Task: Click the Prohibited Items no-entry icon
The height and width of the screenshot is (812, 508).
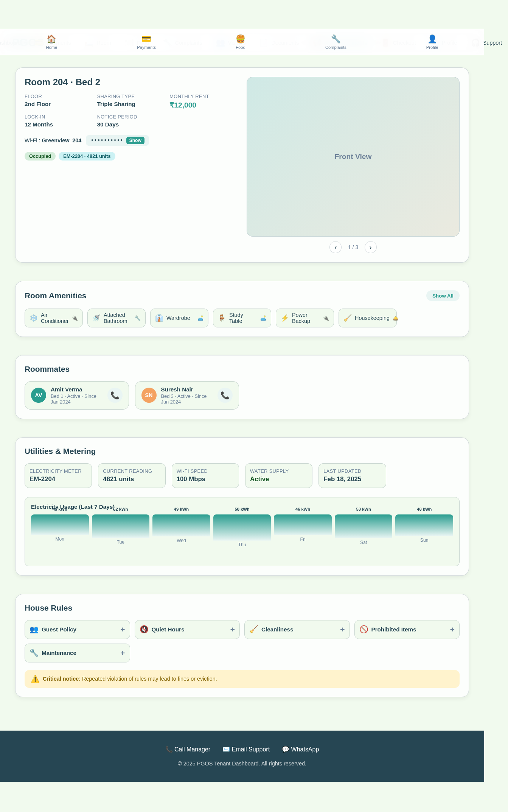Action: (364, 630)
